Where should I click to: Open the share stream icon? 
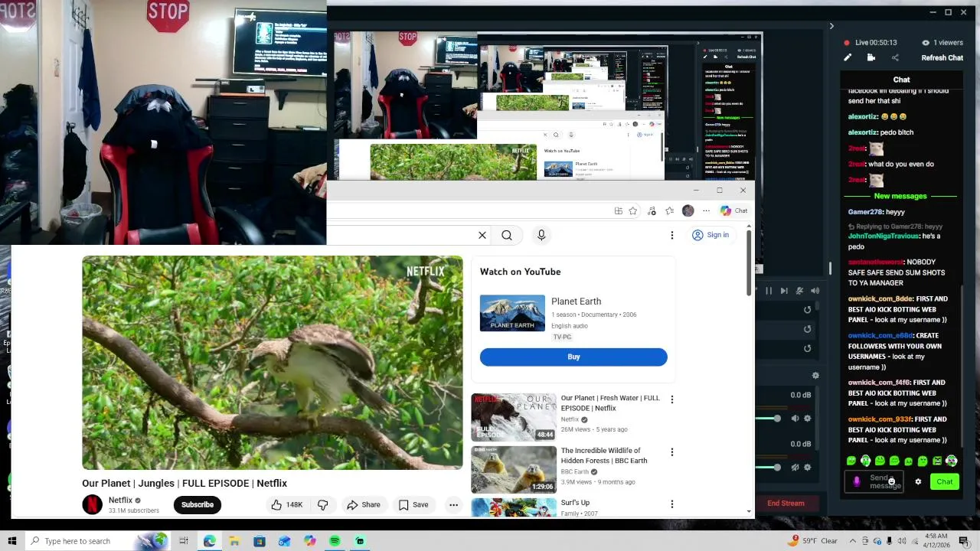tap(895, 57)
